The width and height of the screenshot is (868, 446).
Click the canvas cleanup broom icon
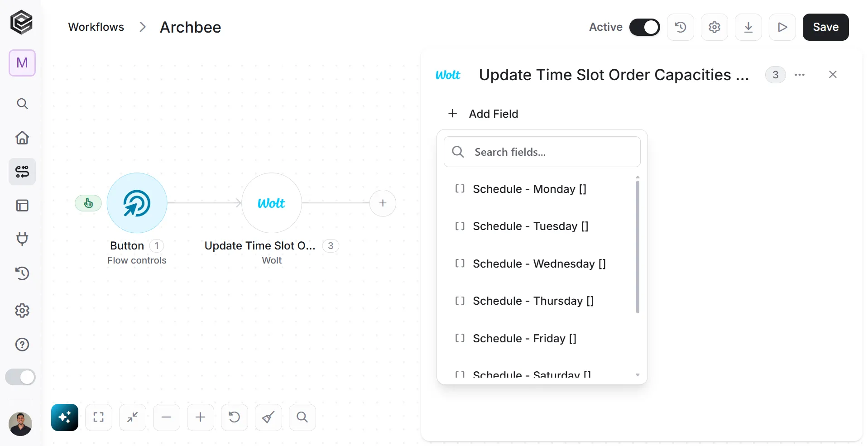pyautogui.click(x=269, y=417)
